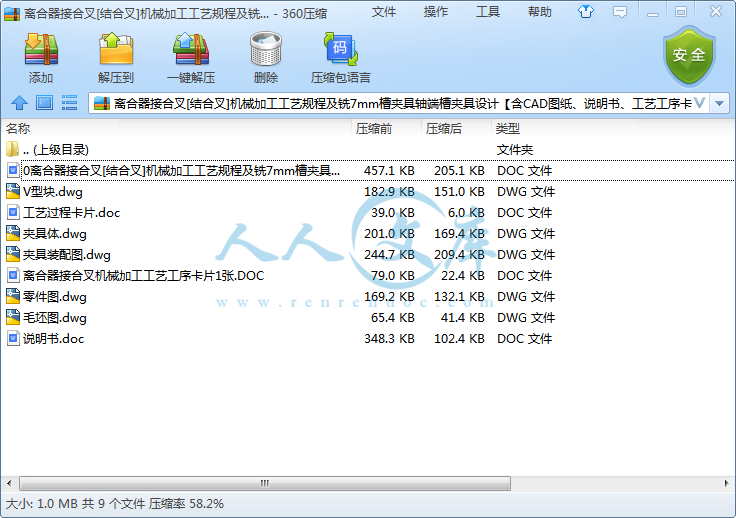The image size is (736, 518).
Task: Click the DWG icon of 零件图.dwg
Action: click(13, 297)
